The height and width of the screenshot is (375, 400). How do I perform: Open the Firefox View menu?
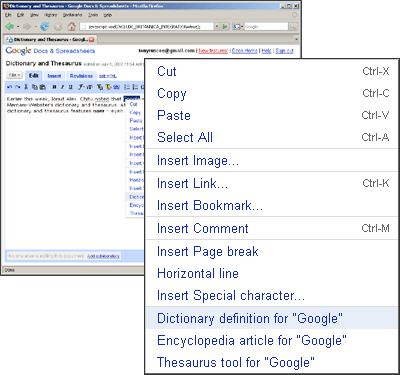click(34, 15)
